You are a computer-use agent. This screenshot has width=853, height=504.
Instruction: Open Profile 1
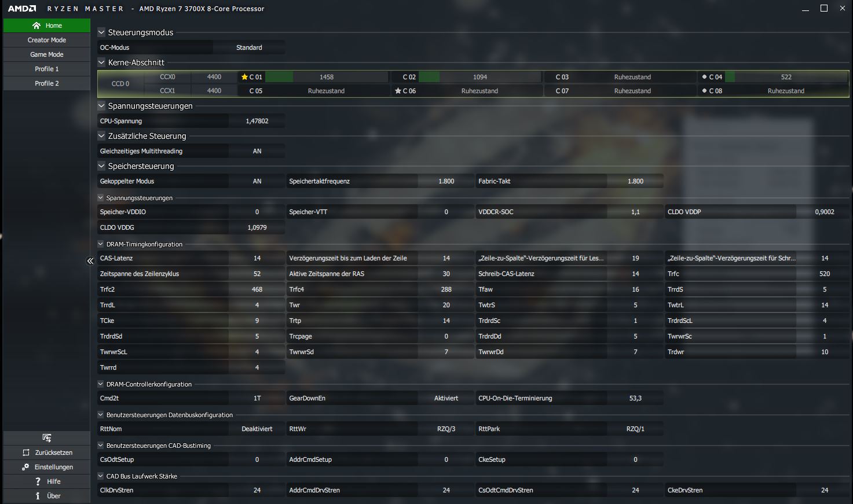click(47, 69)
